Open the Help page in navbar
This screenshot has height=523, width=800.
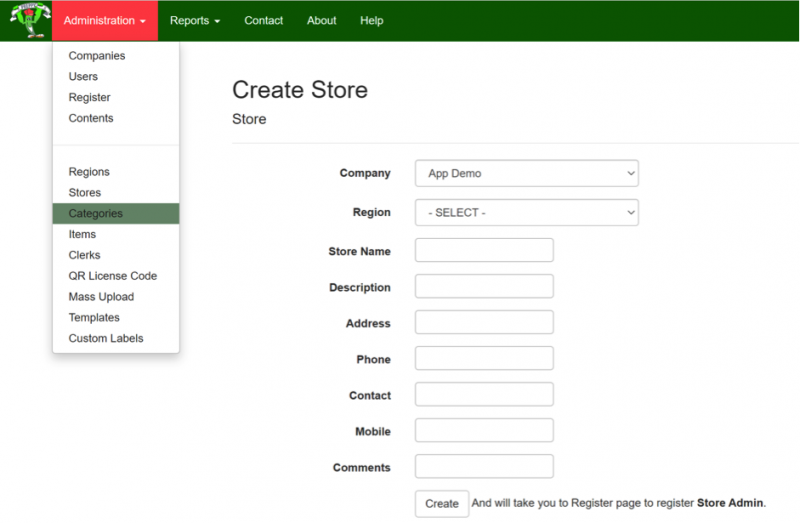point(371,21)
